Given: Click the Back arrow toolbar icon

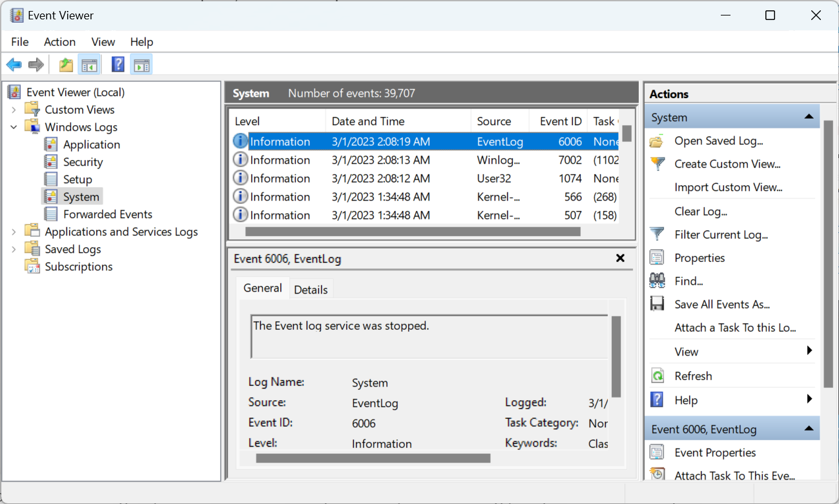Looking at the screenshot, I should 14,65.
